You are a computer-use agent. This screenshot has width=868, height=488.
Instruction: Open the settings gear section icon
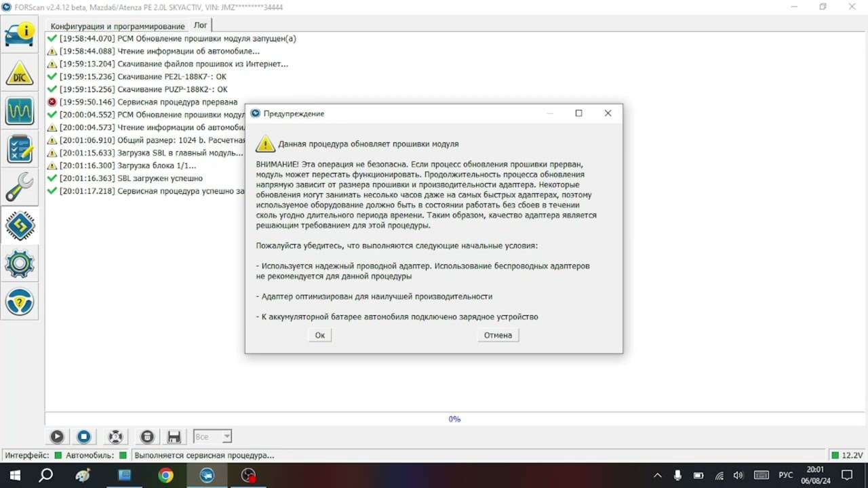20,264
